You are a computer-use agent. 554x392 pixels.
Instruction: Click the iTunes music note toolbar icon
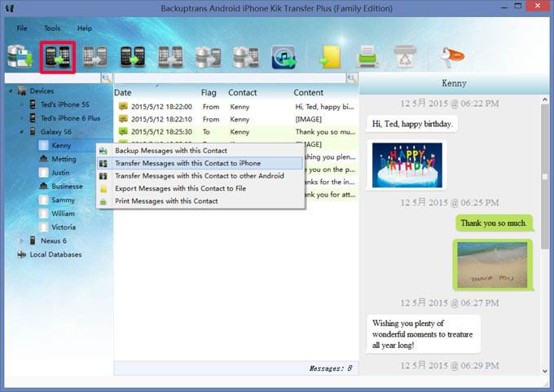click(x=284, y=55)
